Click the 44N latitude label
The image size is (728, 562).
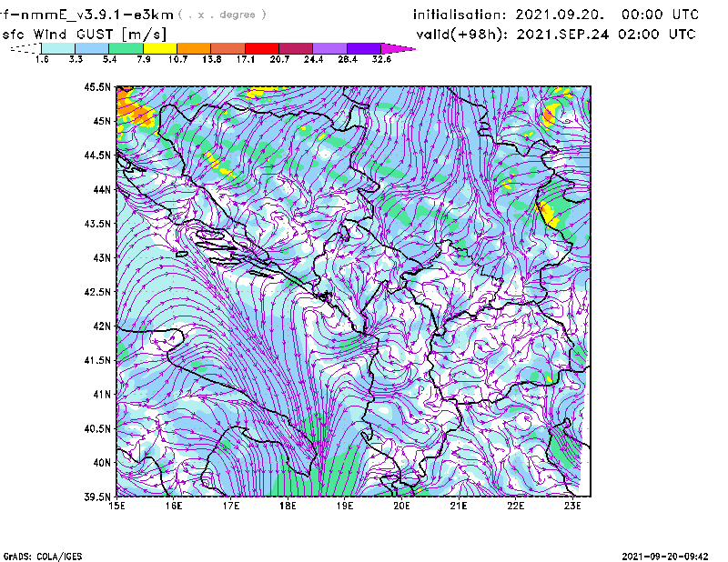[x=102, y=189]
